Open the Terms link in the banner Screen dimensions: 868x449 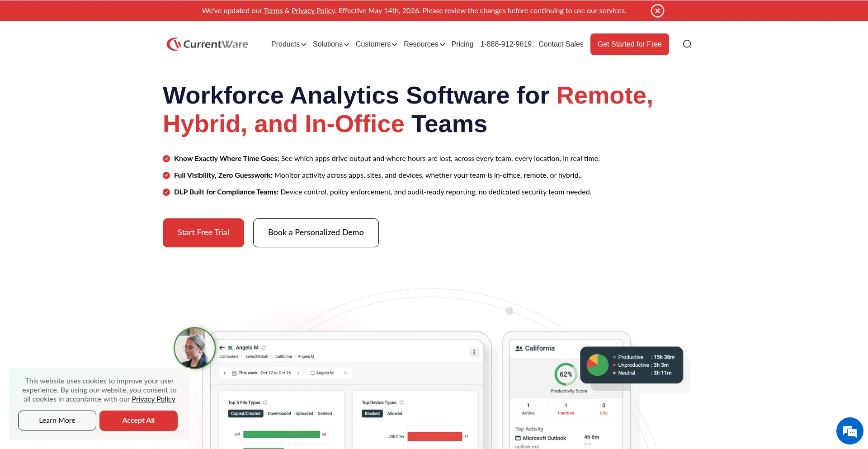pos(273,10)
